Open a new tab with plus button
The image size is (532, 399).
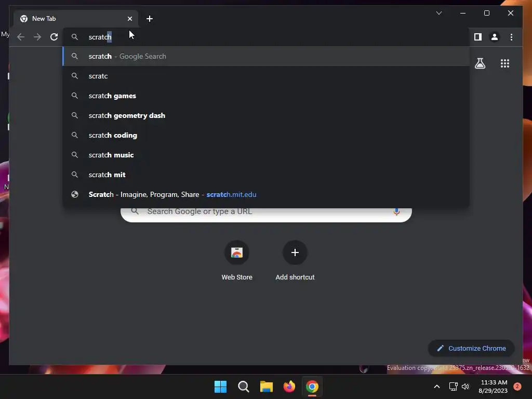[149, 19]
